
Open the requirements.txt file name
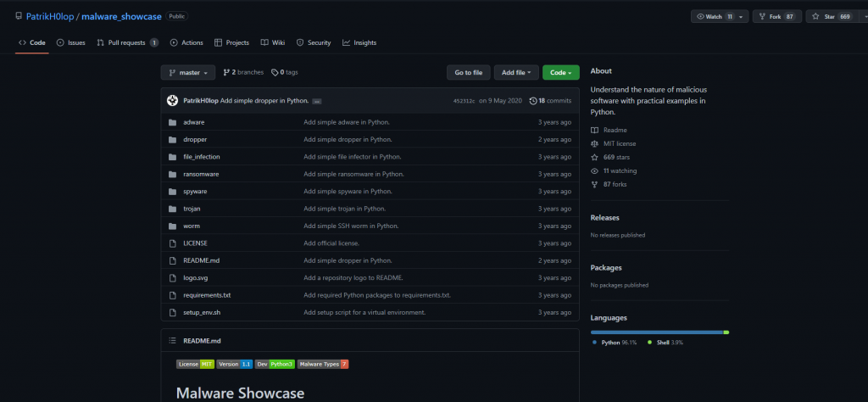[207, 295]
